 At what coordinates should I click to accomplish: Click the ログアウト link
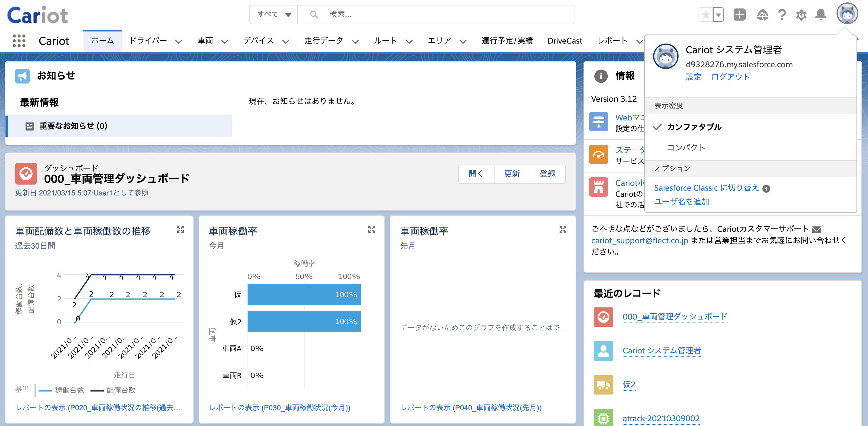coord(730,77)
